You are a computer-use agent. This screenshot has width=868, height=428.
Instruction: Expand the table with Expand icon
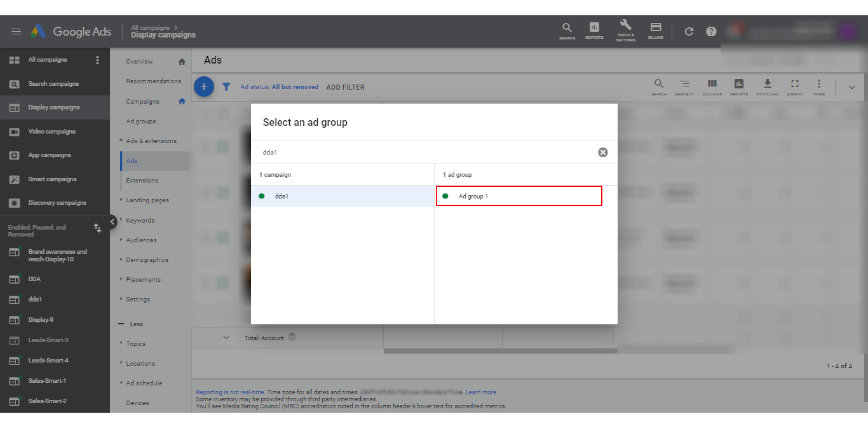795,87
